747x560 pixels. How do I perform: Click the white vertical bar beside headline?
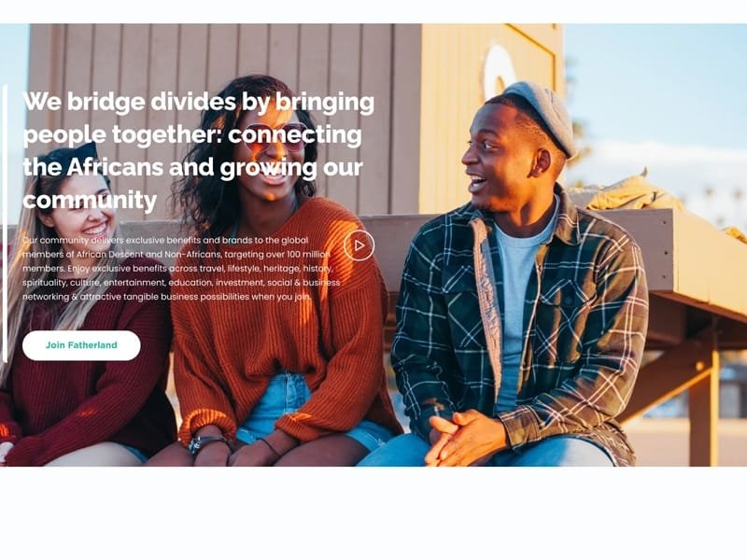pos(5,224)
